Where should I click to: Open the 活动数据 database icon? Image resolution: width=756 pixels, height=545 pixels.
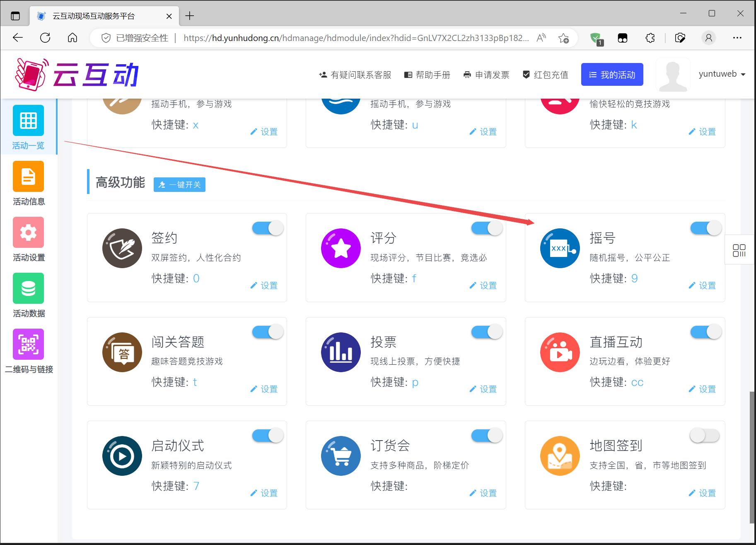[x=28, y=288]
